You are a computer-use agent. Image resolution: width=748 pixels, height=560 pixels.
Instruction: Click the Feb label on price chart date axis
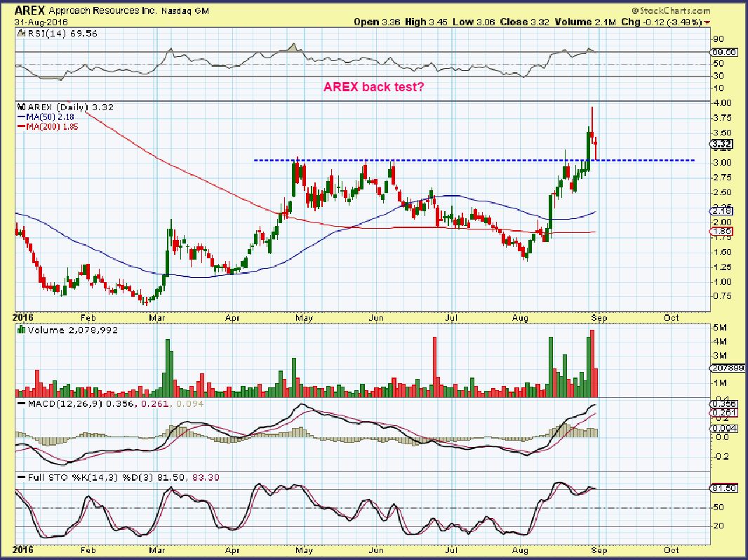tap(88, 318)
